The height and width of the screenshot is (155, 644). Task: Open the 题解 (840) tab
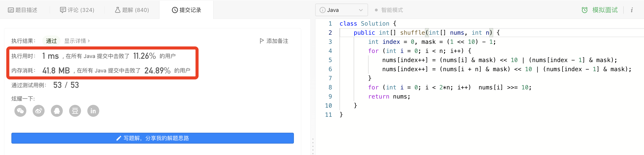(x=132, y=10)
